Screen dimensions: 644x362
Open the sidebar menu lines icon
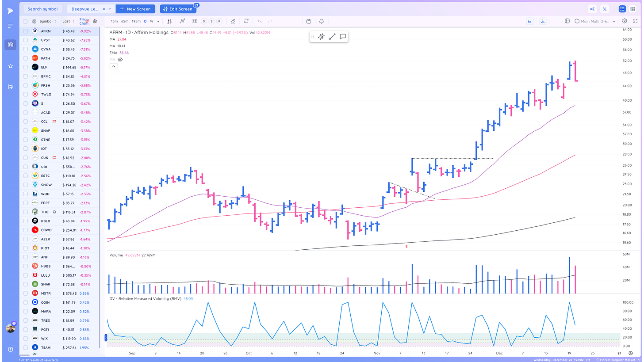pos(10,26)
